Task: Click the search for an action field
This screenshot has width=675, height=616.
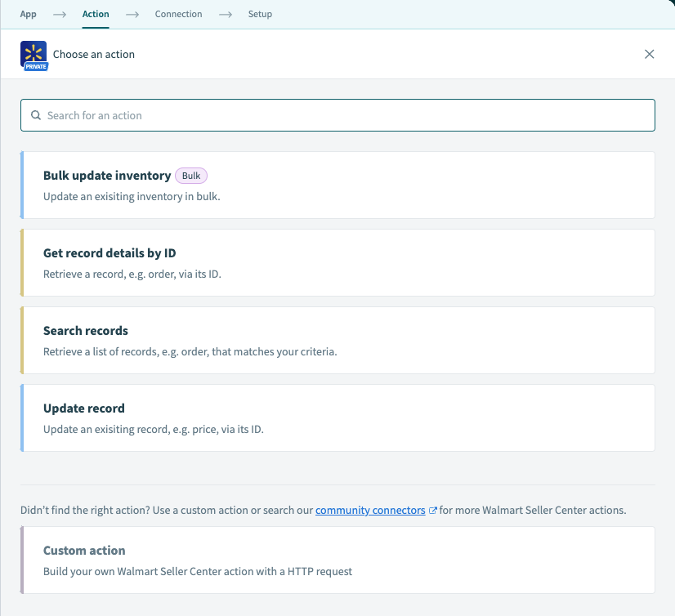Action: coord(337,115)
